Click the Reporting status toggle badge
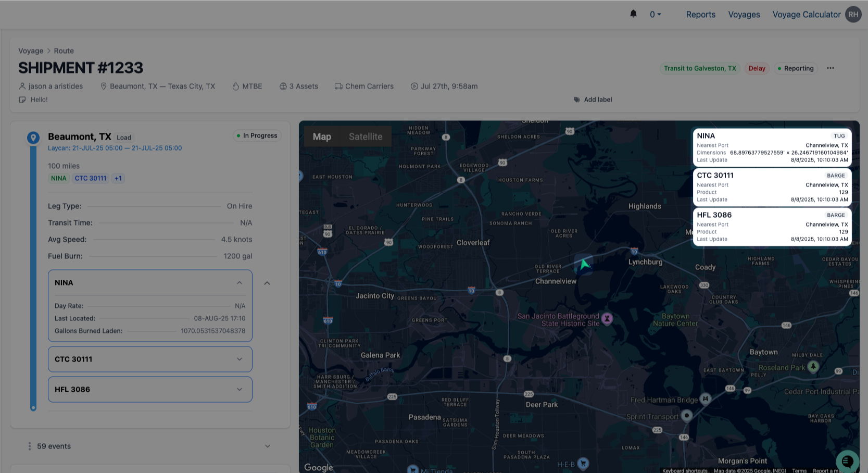The height and width of the screenshot is (473, 868). click(795, 68)
